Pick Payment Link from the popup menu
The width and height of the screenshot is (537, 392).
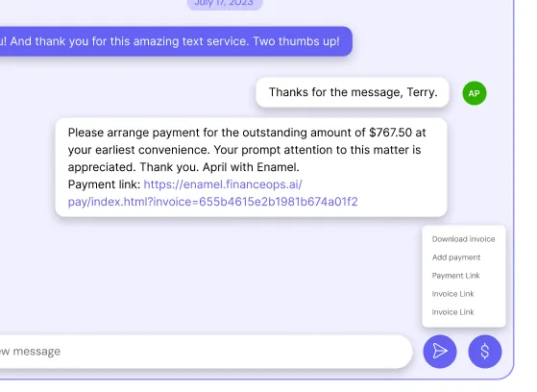coord(456,276)
